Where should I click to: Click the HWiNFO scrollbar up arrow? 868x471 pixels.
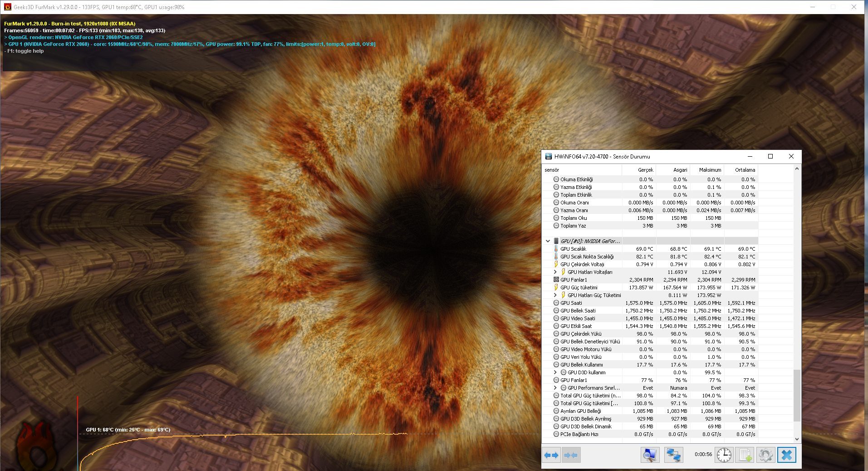click(797, 169)
